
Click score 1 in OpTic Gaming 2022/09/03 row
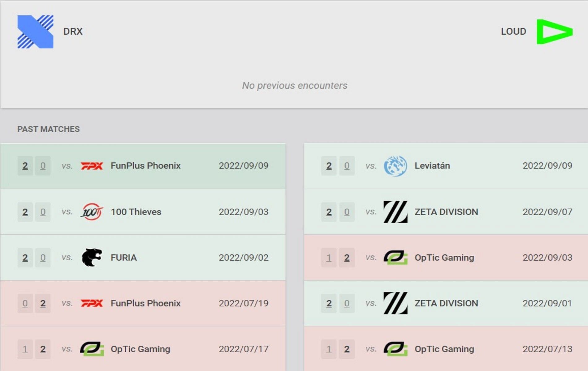click(329, 258)
